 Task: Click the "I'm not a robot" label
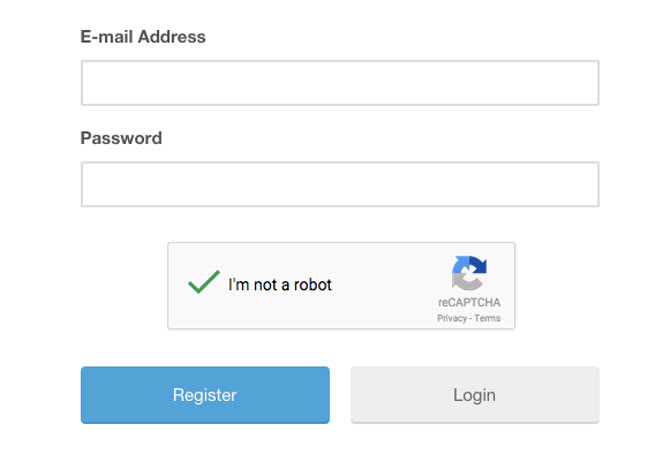point(280,285)
